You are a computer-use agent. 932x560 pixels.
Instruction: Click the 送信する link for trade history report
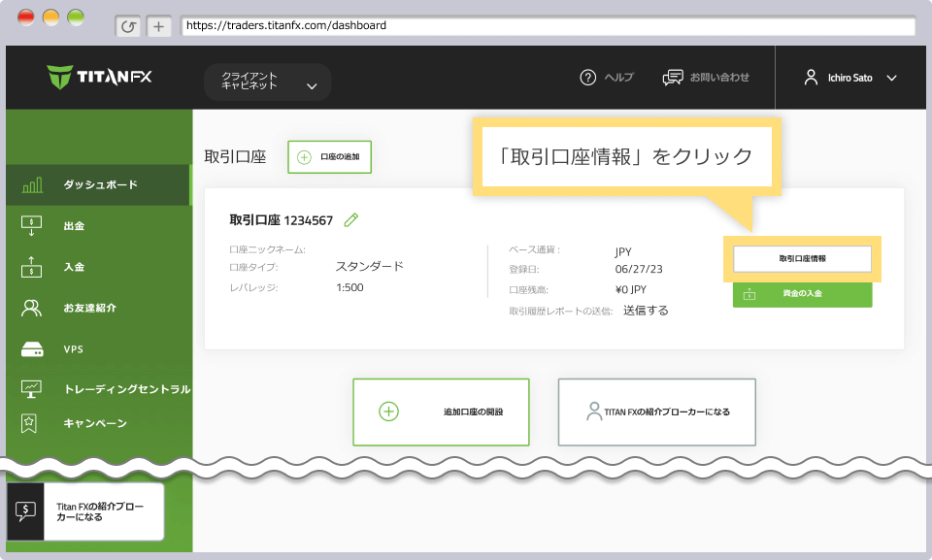(646, 311)
